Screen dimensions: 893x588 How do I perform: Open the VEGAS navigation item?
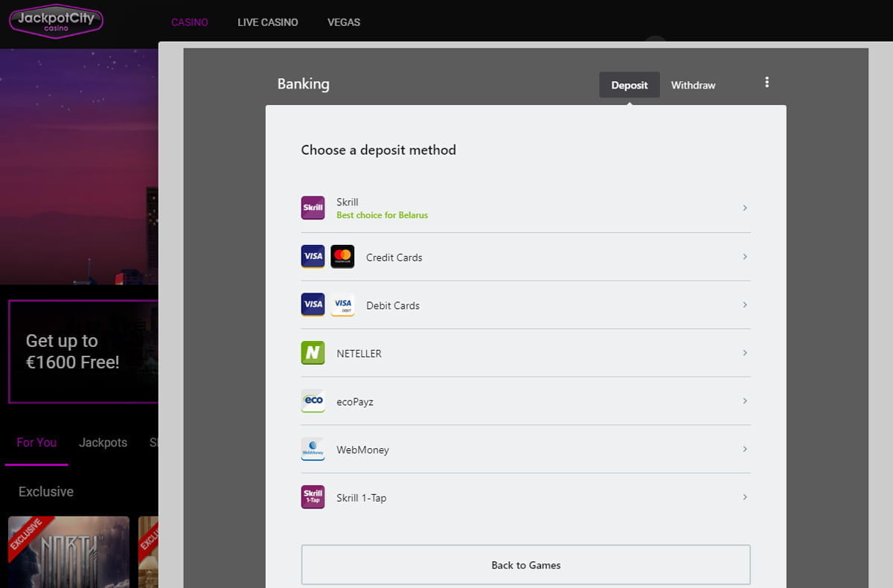[x=344, y=22]
